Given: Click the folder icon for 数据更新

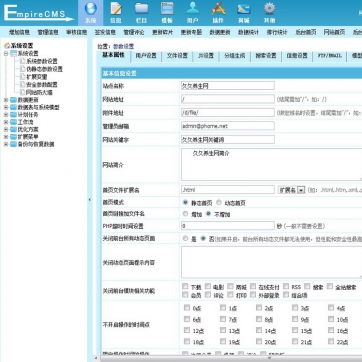Looking at the screenshot, I should click(13, 100).
